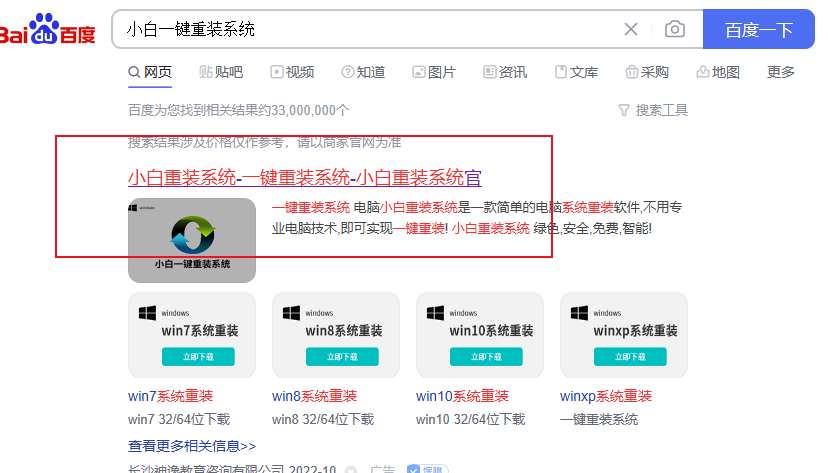The height and width of the screenshot is (473, 828).
Task: Open the winxp系统重装 link
Action: coord(606,396)
